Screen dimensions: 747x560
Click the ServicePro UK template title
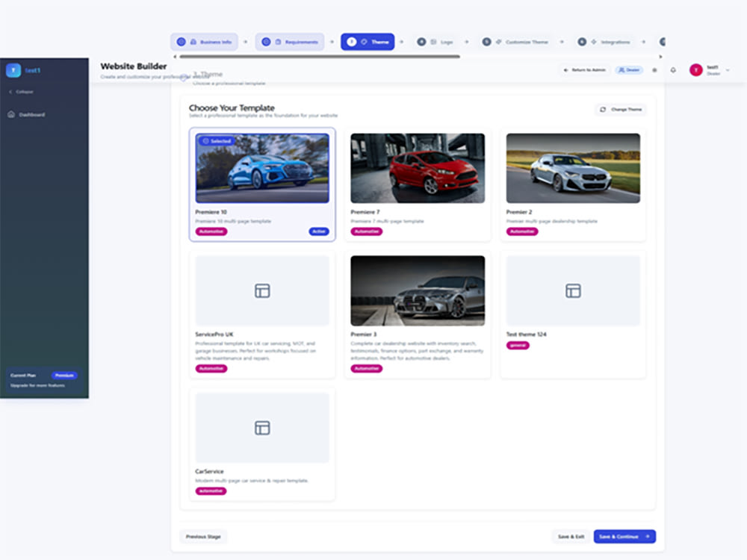pyautogui.click(x=214, y=335)
